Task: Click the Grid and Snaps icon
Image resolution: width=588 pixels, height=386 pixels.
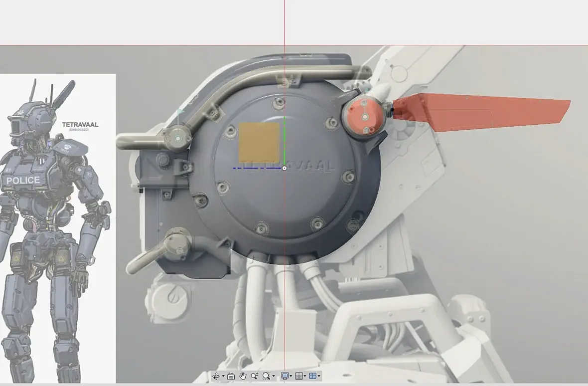Action: coord(299,376)
